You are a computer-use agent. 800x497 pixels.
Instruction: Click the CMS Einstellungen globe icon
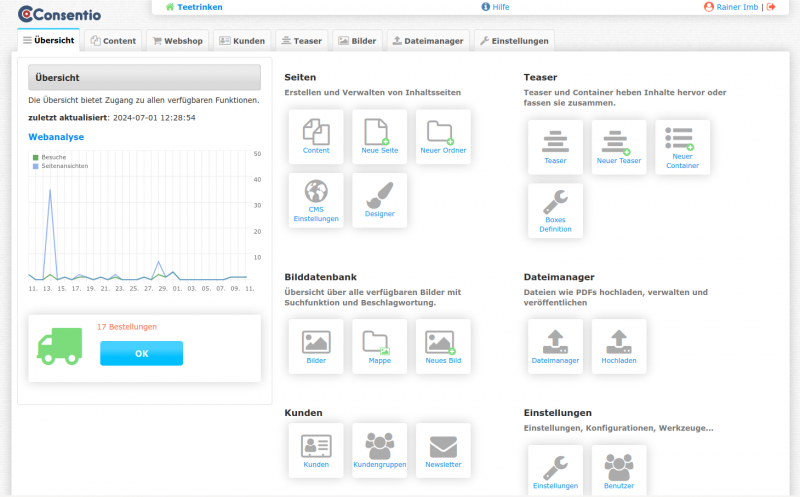click(x=316, y=200)
